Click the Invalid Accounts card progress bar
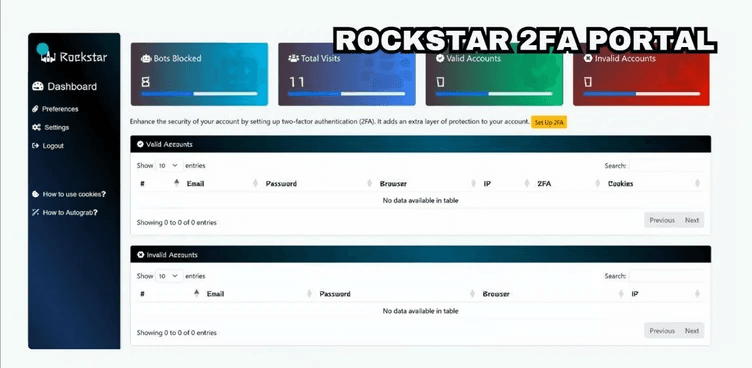This screenshot has width=752, height=368. coord(642,94)
